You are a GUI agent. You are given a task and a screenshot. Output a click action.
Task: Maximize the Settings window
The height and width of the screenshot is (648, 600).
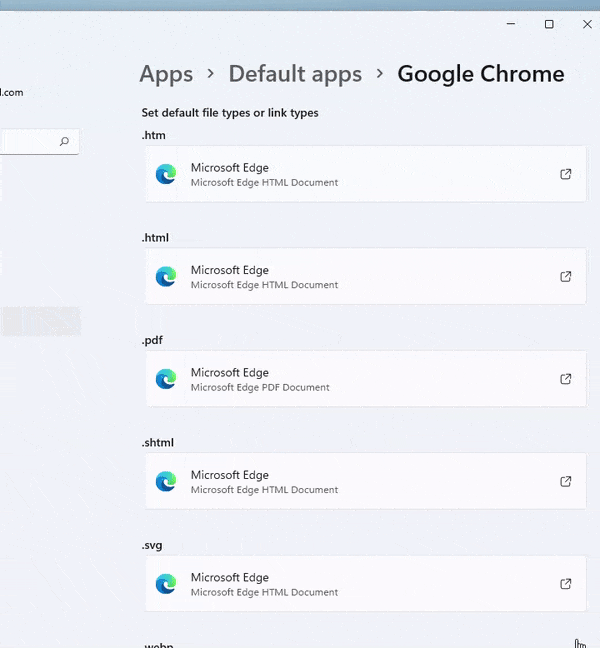(549, 24)
